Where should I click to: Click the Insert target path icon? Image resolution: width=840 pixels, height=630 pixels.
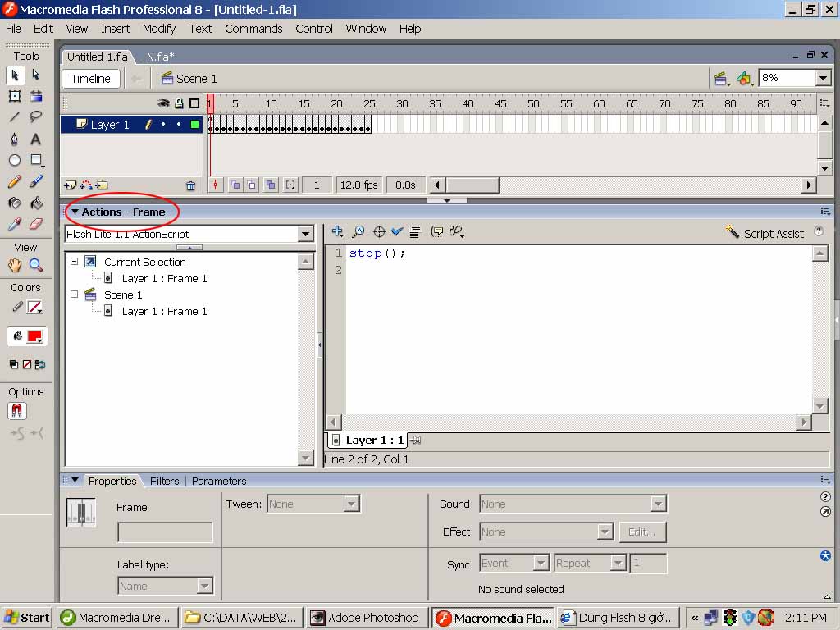tap(379, 231)
